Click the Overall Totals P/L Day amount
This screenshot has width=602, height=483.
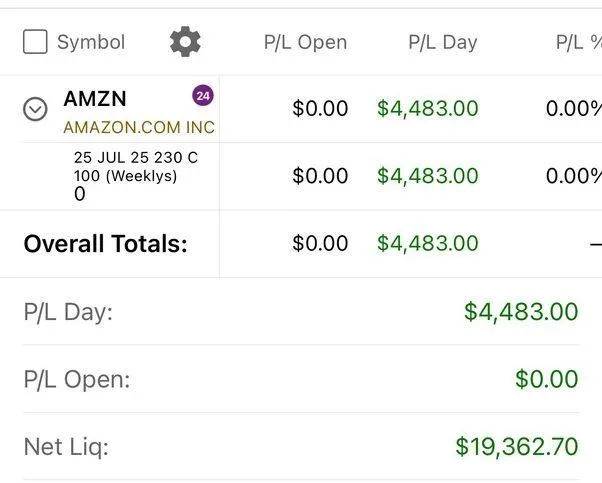click(x=427, y=243)
